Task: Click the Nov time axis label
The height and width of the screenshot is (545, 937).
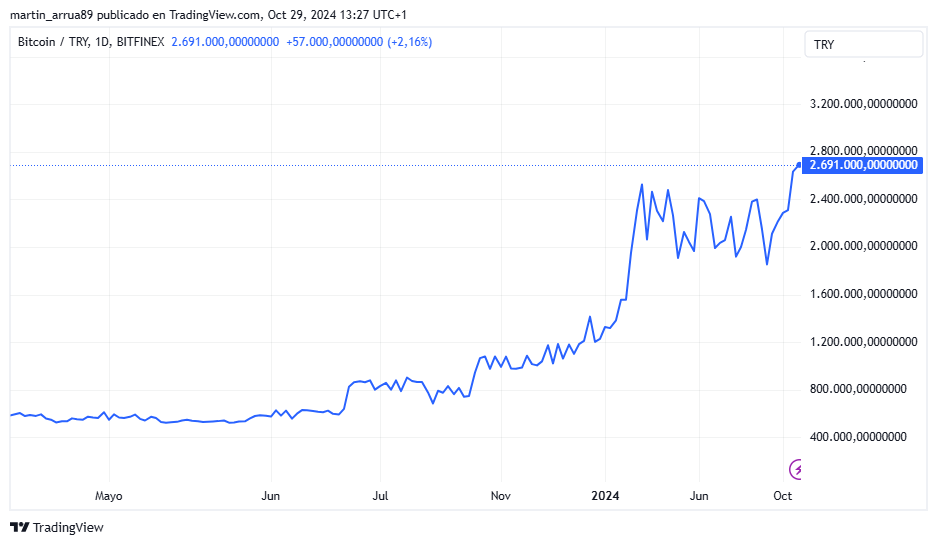Action: pos(501,496)
